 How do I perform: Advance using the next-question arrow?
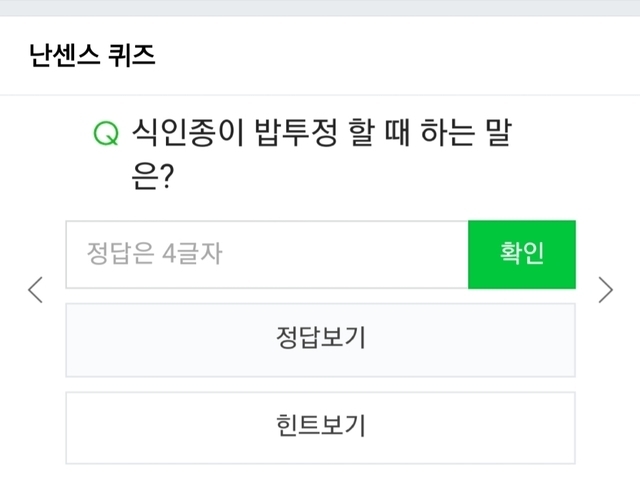[605, 290]
